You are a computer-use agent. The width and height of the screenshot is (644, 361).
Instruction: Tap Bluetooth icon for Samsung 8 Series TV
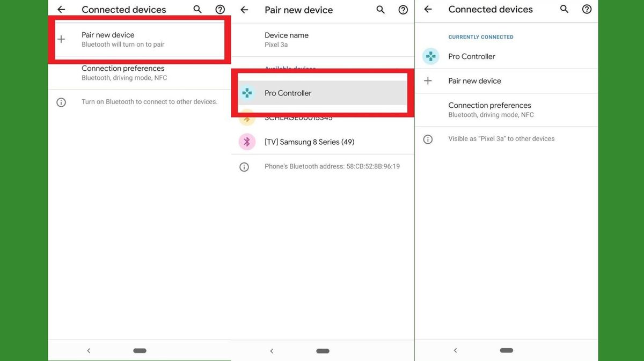coord(247,142)
